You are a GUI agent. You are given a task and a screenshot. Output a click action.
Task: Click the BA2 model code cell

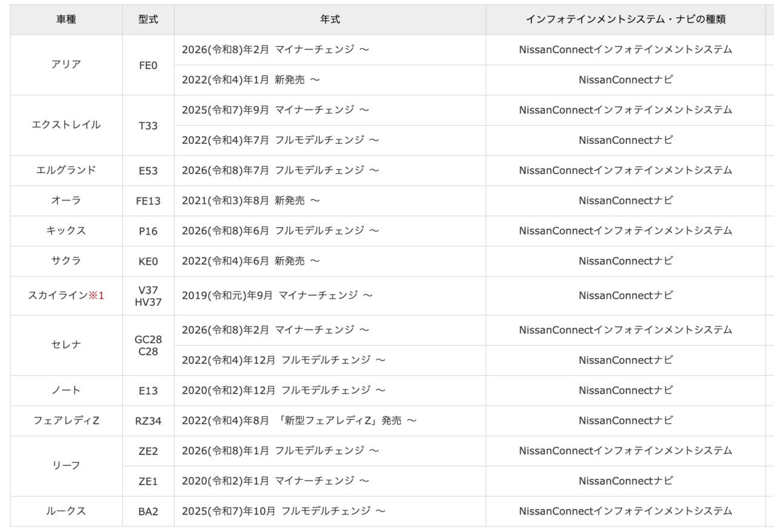(x=148, y=511)
